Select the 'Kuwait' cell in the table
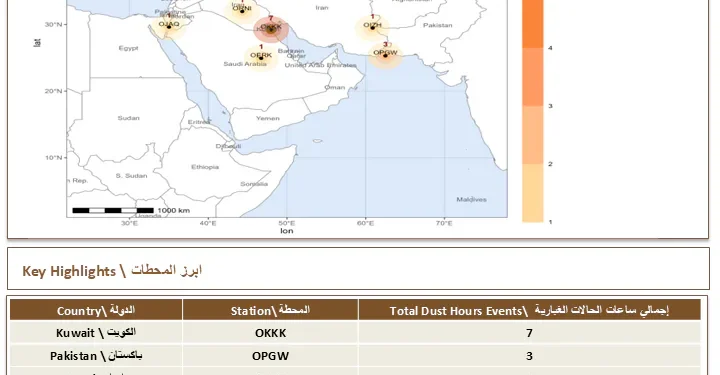Image resolution: width=720 pixels, height=375 pixels. 96,333
